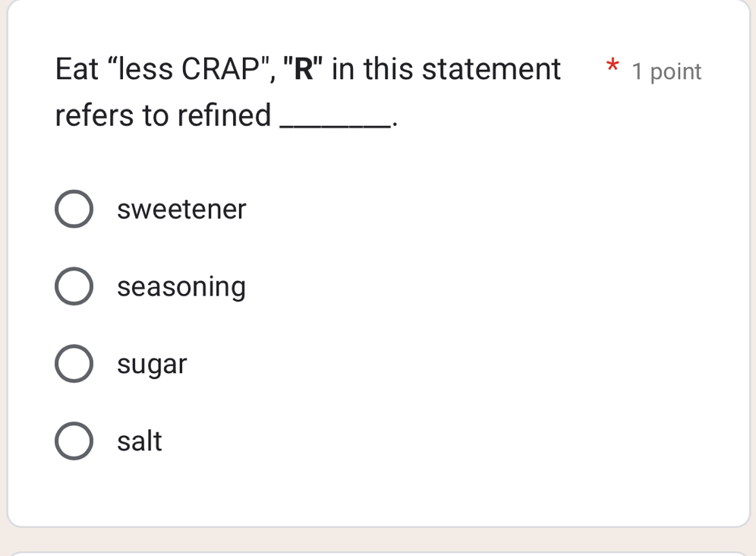Image resolution: width=756 pixels, height=556 pixels.
Task: Click the sweetener option label text
Action: 181,208
